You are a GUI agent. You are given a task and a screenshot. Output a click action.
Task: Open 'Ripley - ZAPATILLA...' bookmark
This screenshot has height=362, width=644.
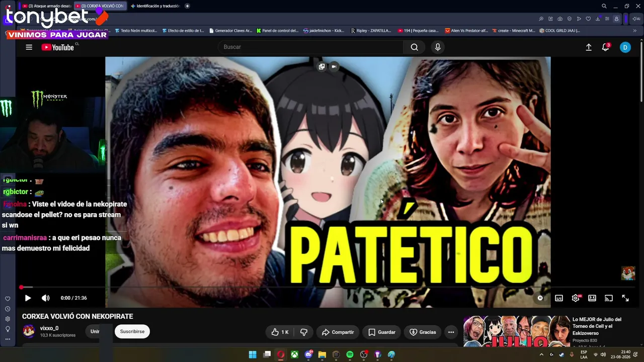[371, 31]
